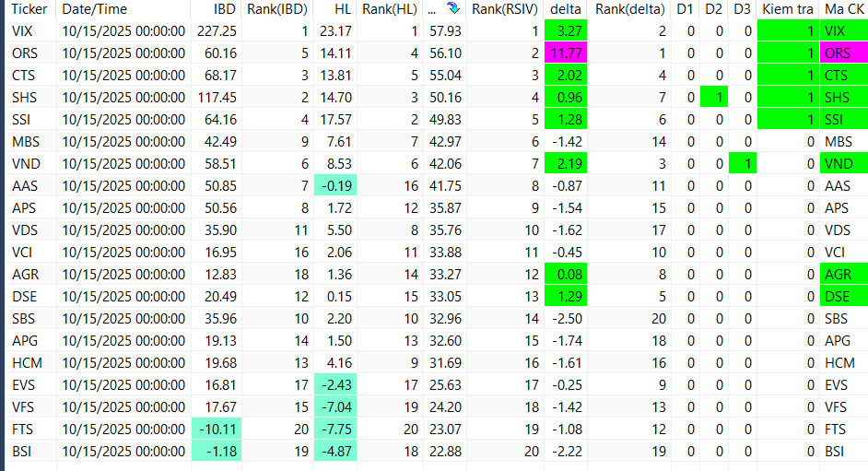868x471 pixels.
Task: Click the HL value -7.75
Action: (x=335, y=430)
